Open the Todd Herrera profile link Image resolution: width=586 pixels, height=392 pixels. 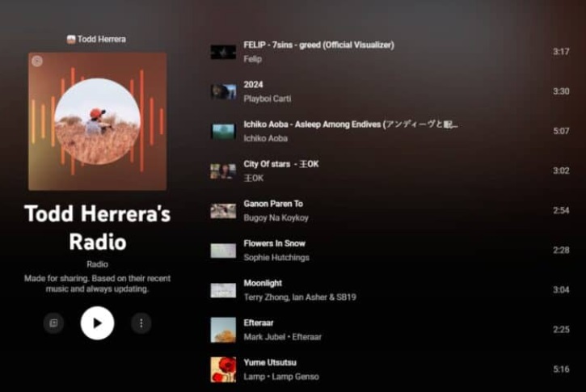[102, 39]
